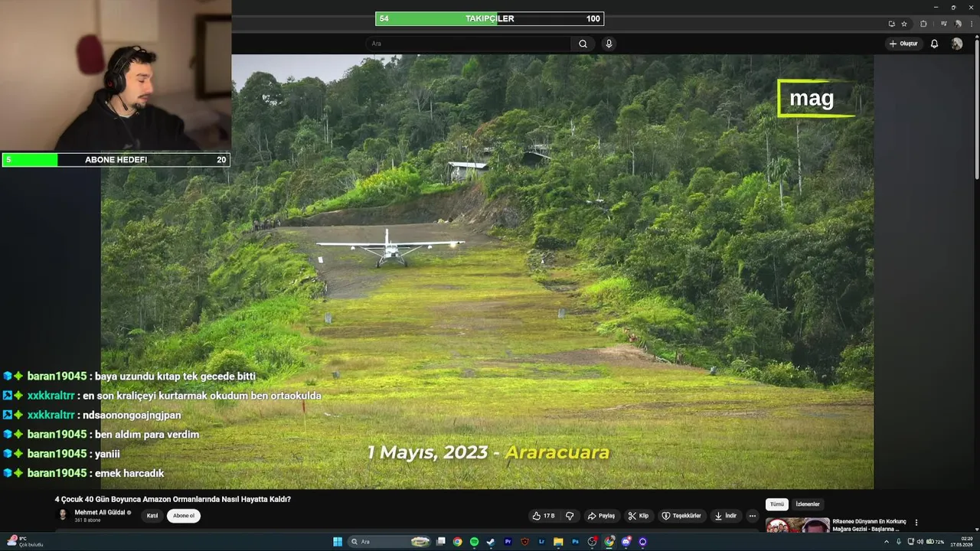
Task: Click the Mehmet Ali Güldal channel avatar
Action: pyautogui.click(x=63, y=515)
